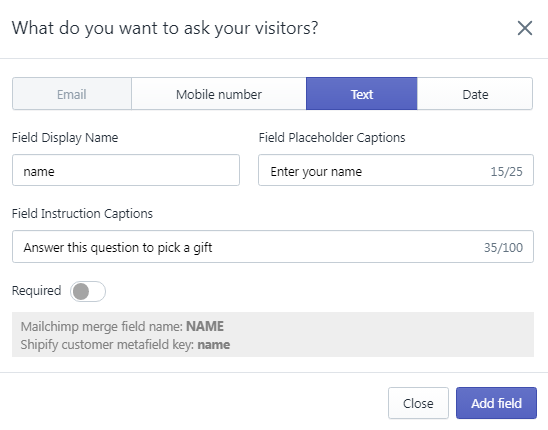Click the Field Instruction Captions text box
548x430 pixels.
click(273, 246)
